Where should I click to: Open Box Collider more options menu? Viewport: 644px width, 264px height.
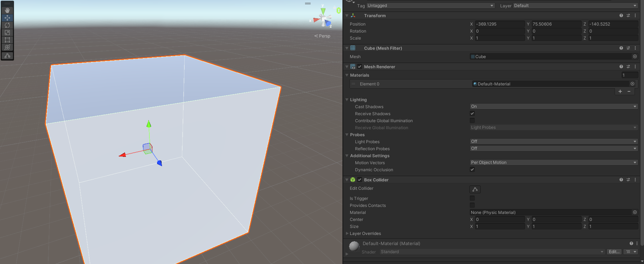pos(635,180)
